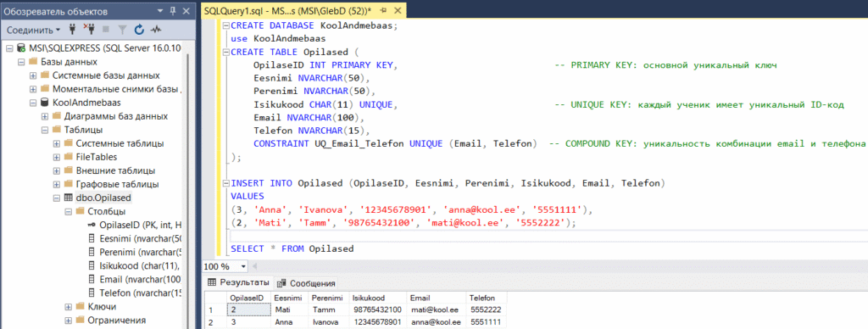Switch to the Результаты tab

coord(238,282)
